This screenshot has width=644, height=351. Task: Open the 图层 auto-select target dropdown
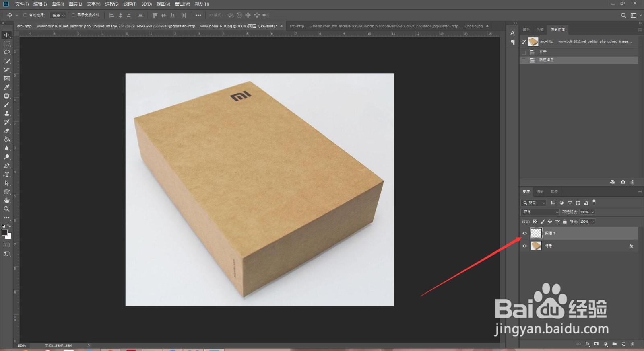click(x=58, y=15)
